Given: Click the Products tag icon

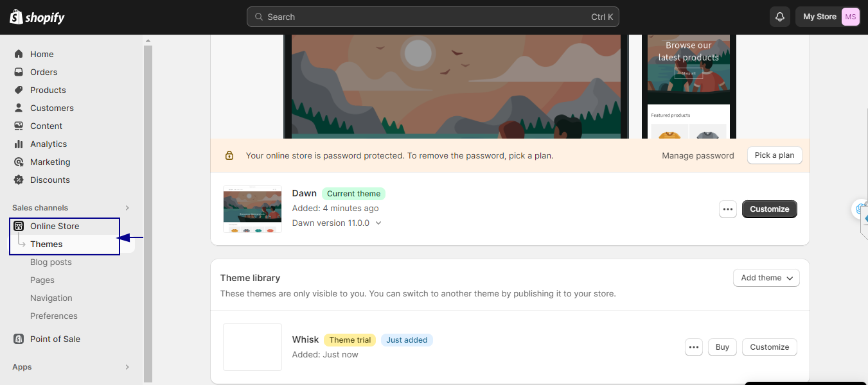Looking at the screenshot, I should pyautogui.click(x=19, y=90).
